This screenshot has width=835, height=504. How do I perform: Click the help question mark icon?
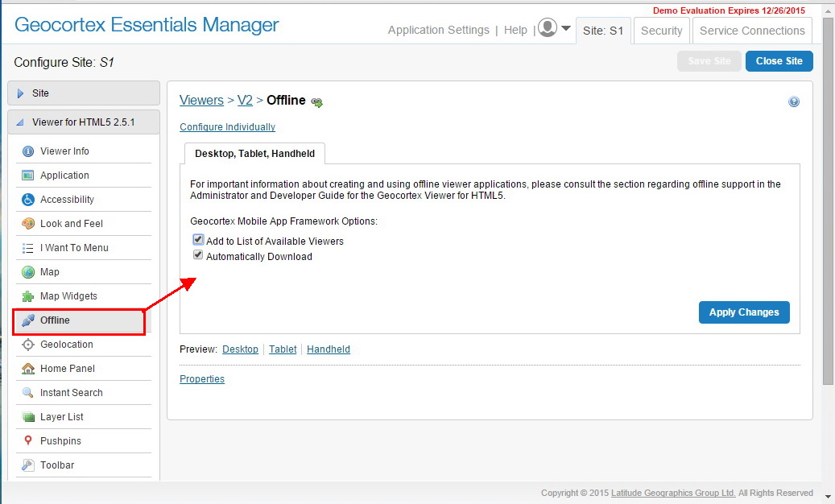coord(793,101)
